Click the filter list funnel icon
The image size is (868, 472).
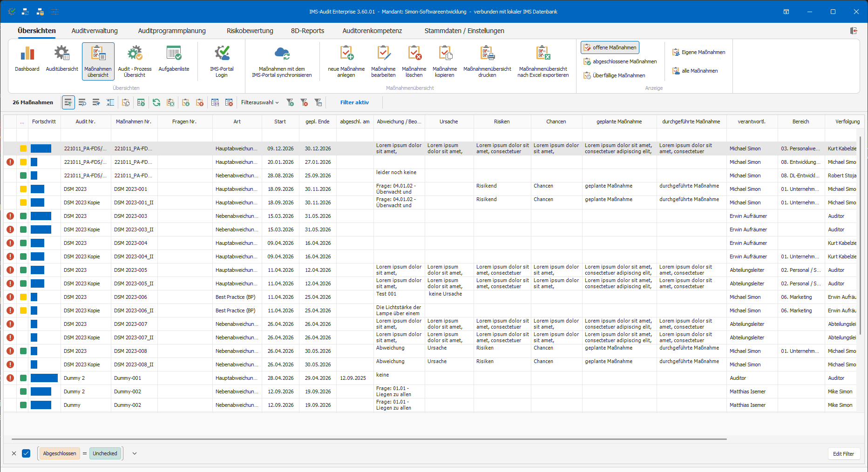(318, 102)
